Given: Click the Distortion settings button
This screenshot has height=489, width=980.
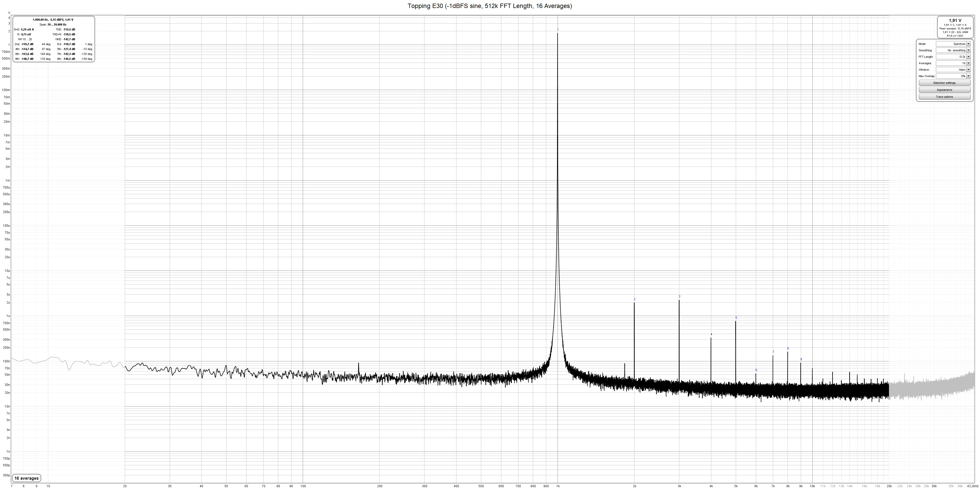Looking at the screenshot, I should (x=944, y=83).
